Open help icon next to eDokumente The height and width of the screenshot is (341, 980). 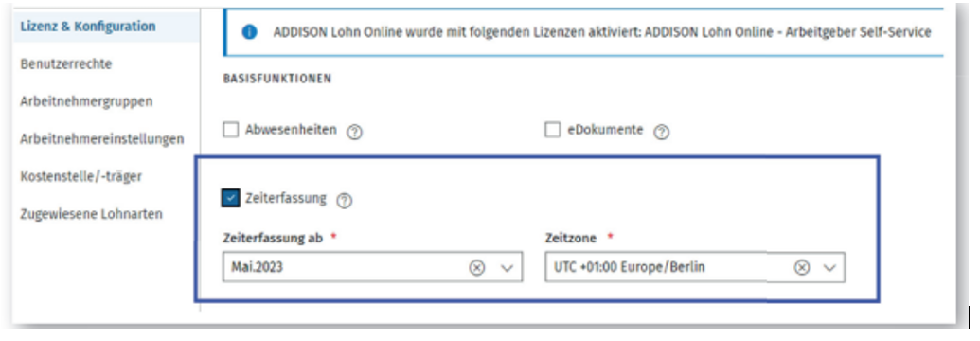pyautogui.click(x=661, y=132)
